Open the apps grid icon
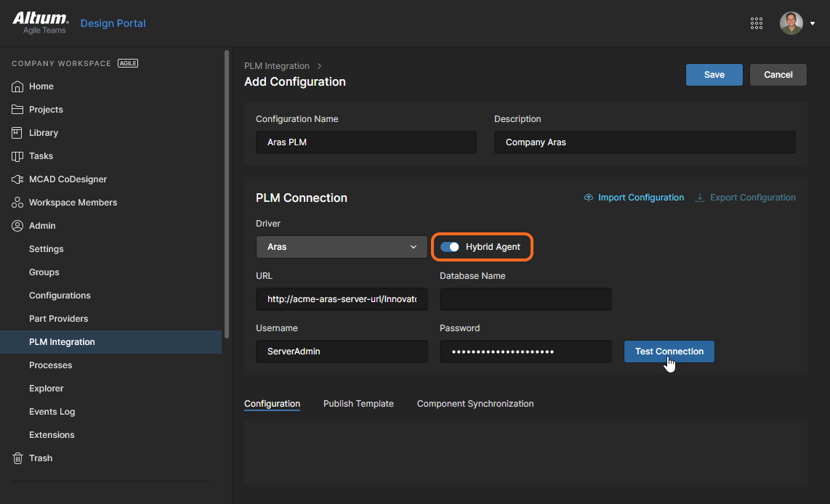The width and height of the screenshot is (830, 504). pos(757,23)
